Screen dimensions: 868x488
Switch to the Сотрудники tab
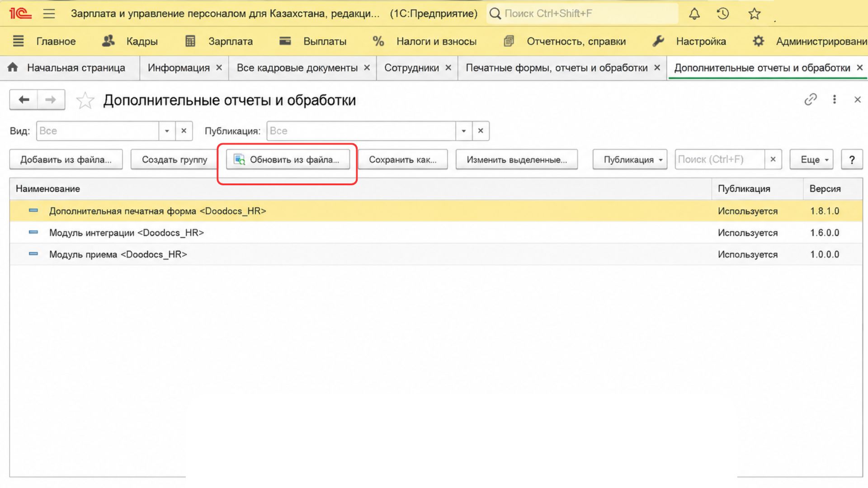pyautogui.click(x=411, y=68)
